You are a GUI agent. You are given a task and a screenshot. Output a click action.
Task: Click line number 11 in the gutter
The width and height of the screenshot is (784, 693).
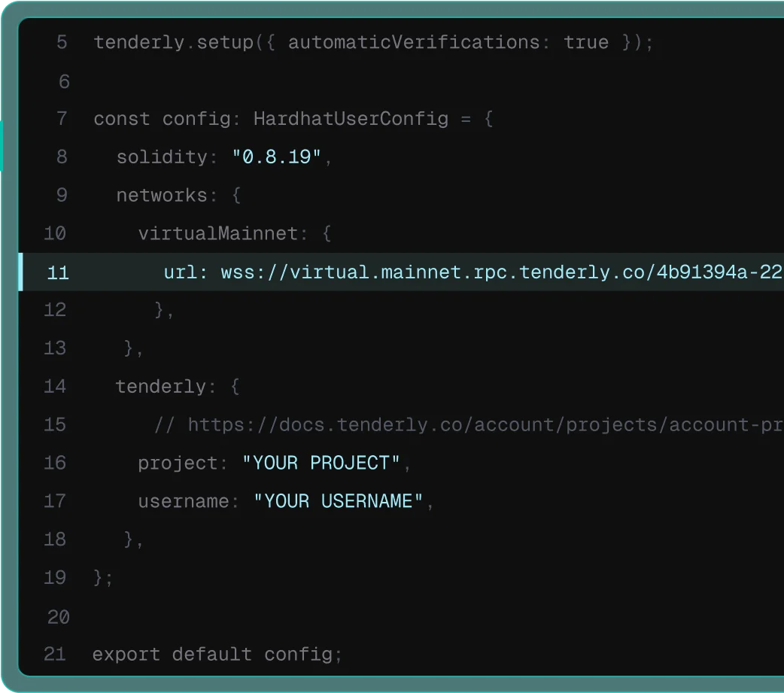58,272
